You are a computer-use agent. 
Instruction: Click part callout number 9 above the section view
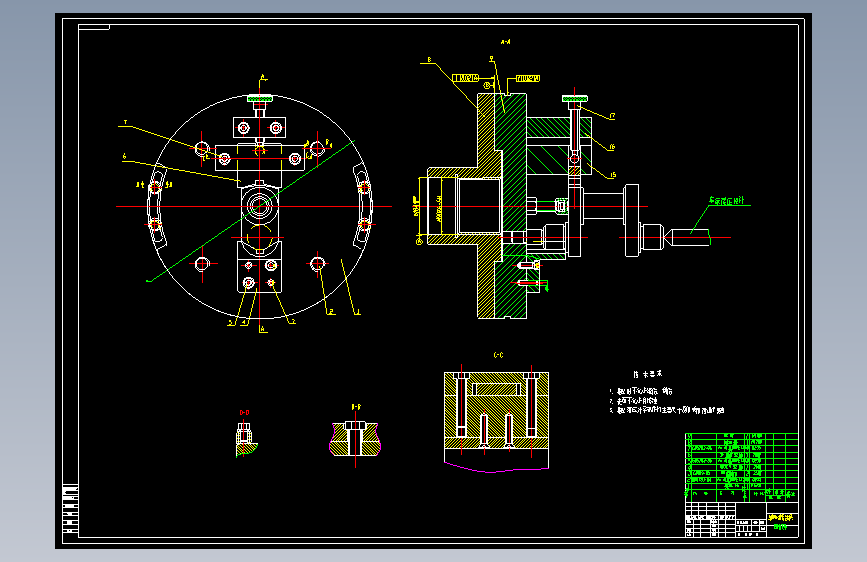(x=492, y=58)
